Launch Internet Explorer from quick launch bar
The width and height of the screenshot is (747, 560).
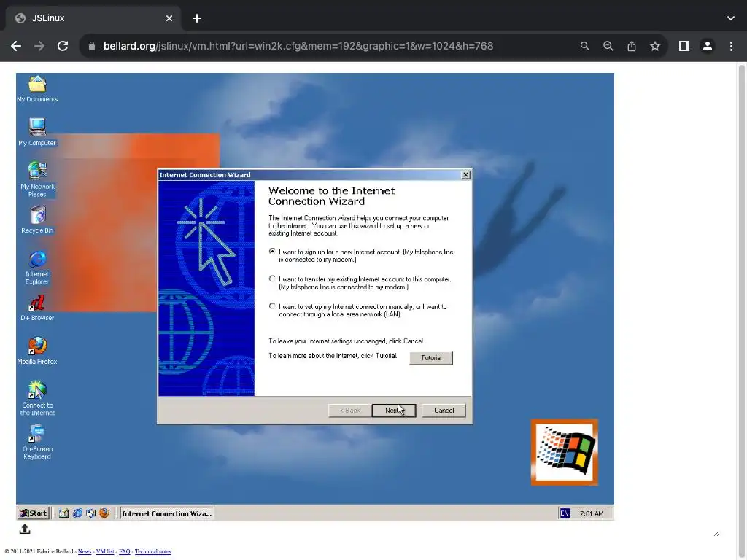[x=77, y=513]
